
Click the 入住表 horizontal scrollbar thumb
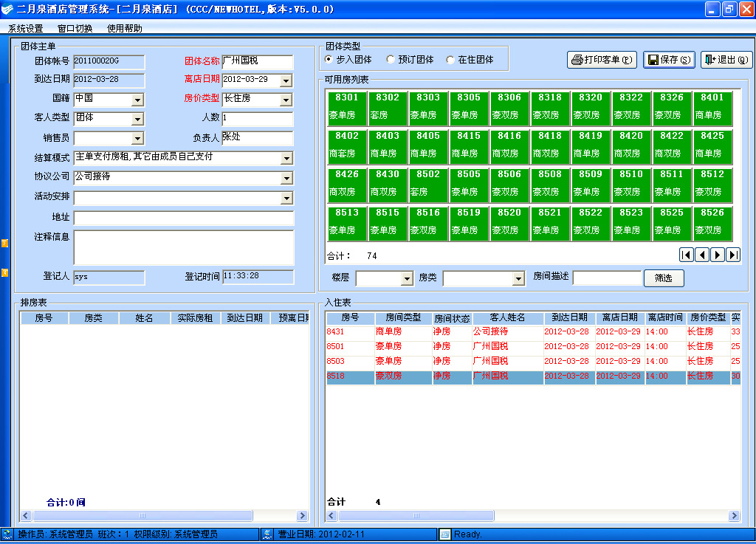(x=416, y=515)
